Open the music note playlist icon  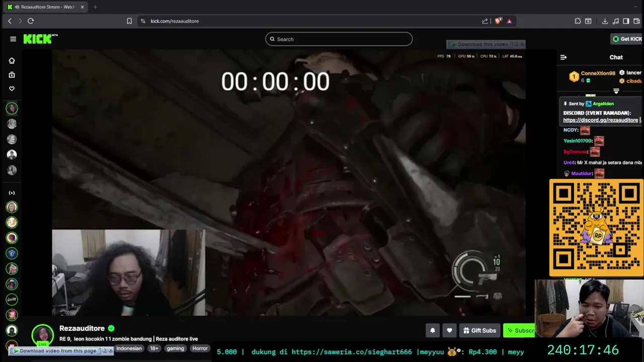[616, 21]
